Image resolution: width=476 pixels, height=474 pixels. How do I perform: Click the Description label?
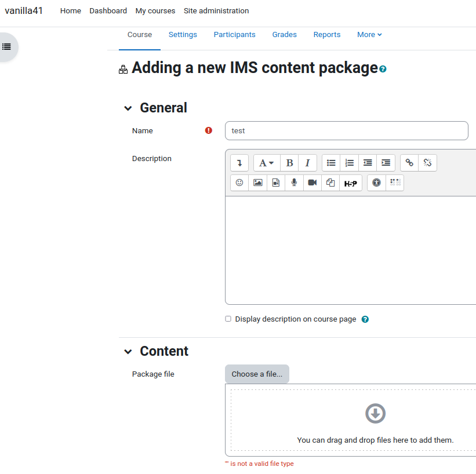pyautogui.click(x=152, y=159)
